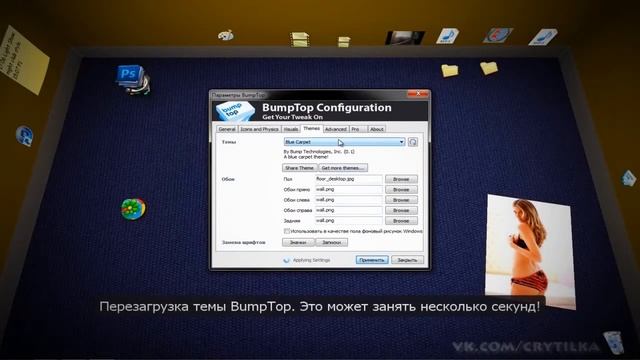640x360 pixels.
Task: Click the dark photo thumbnail on the back wall
Action: (404, 38)
